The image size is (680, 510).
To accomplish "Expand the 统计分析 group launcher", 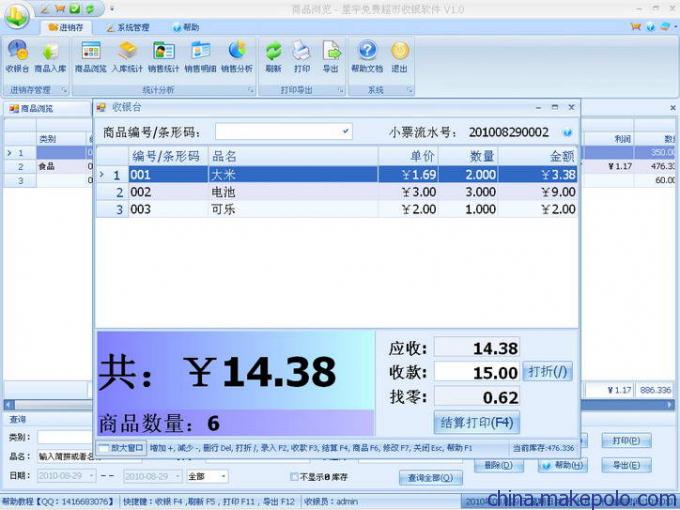I will pos(251,90).
